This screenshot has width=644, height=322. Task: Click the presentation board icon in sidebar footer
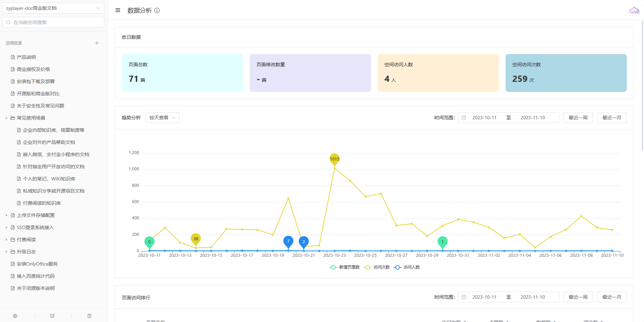tap(52, 316)
